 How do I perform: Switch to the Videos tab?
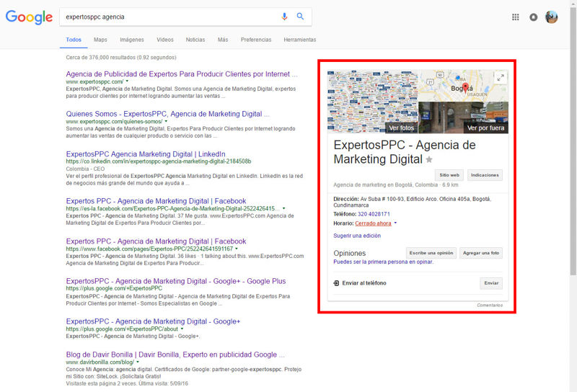pyautogui.click(x=165, y=40)
